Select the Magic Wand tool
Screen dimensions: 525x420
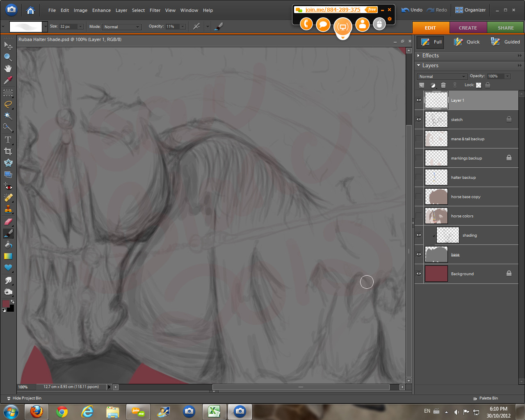click(8, 116)
